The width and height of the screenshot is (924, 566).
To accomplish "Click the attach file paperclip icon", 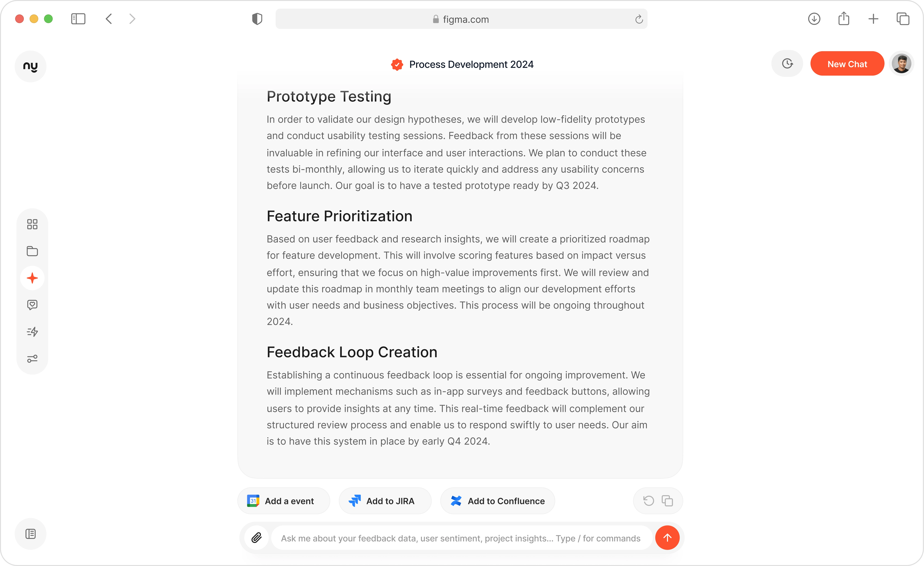I will [256, 538].
